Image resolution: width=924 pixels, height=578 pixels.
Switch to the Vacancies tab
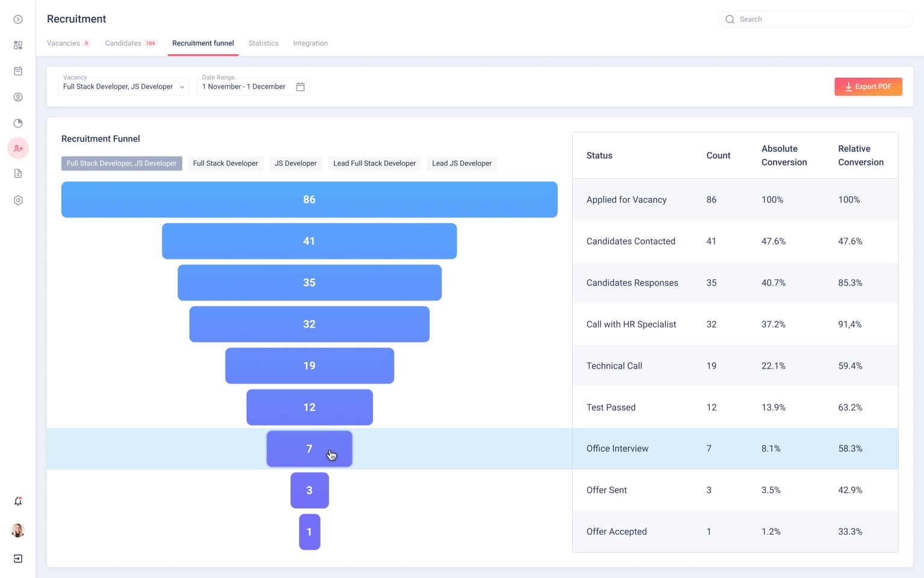coord(64,43)
